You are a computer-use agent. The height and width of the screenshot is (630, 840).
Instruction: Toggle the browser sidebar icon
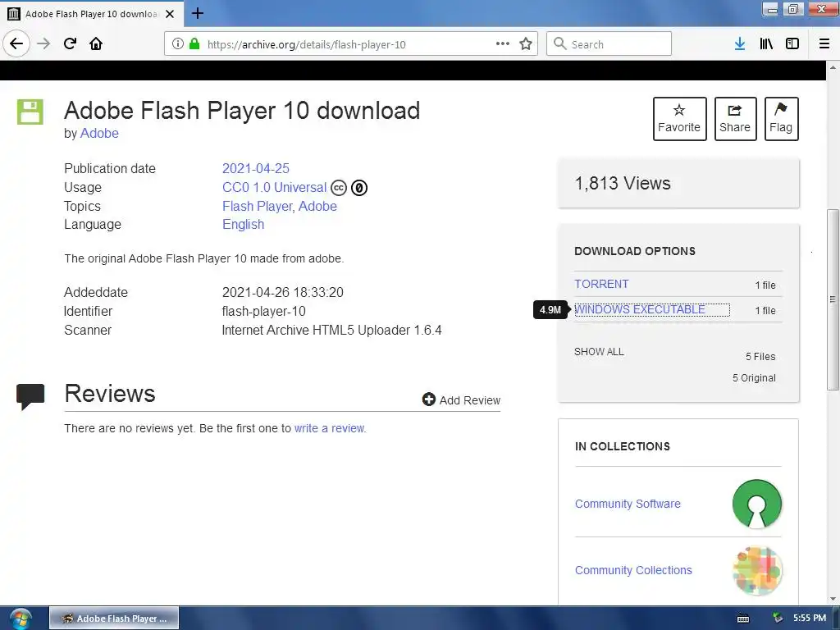click(792, 44)
